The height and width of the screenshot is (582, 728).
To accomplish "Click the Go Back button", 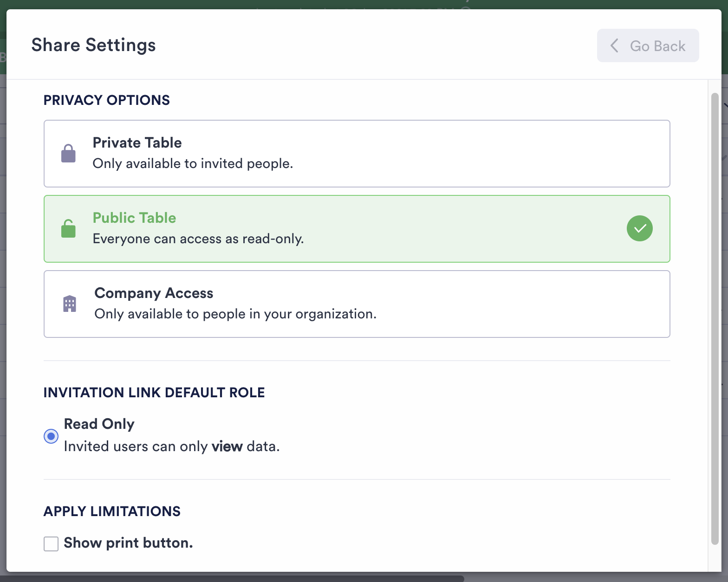I will [x=648, y=45].
